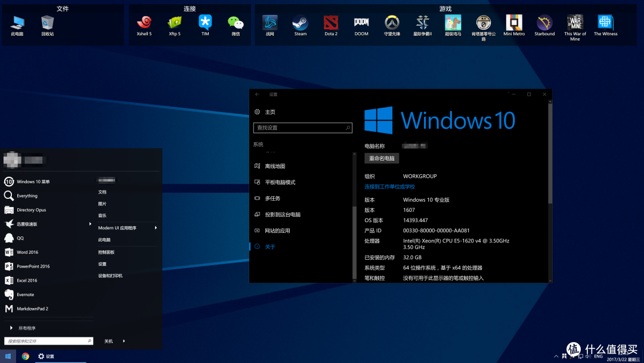Click the 搜索程序和文件 search box

(48, 342)
